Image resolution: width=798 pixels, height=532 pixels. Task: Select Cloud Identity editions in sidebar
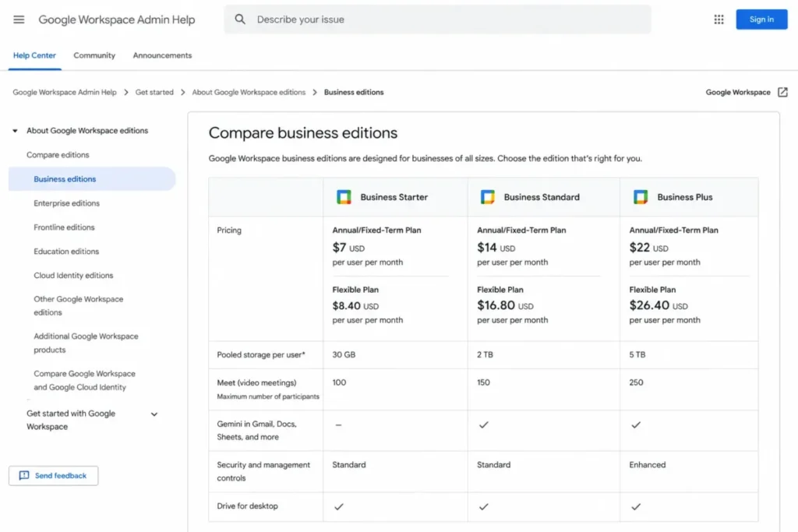(73, 275)
